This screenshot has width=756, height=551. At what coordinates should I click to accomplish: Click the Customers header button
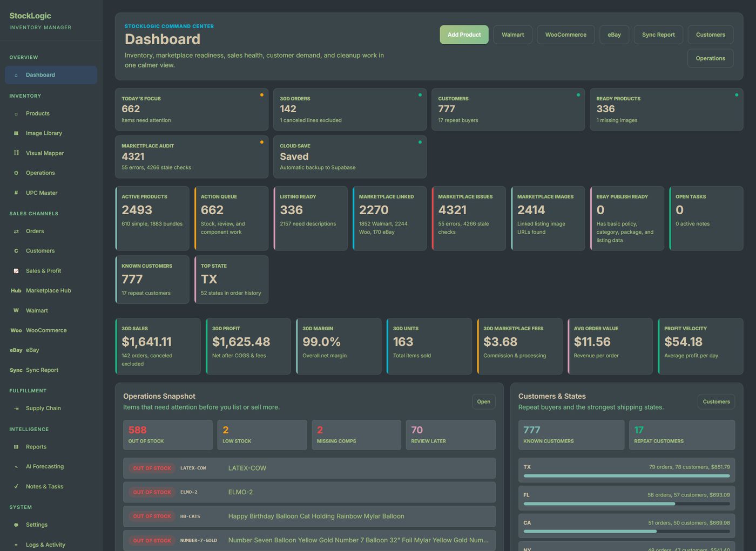(710, 35)
